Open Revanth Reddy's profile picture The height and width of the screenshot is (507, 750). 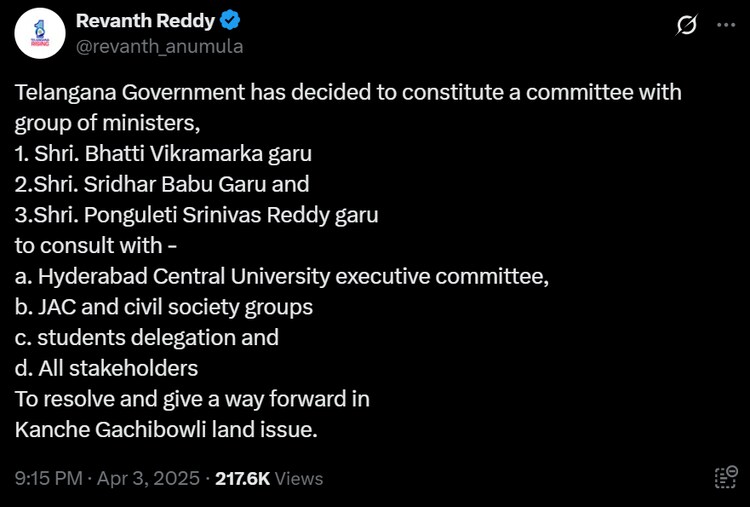click(39, 34)
